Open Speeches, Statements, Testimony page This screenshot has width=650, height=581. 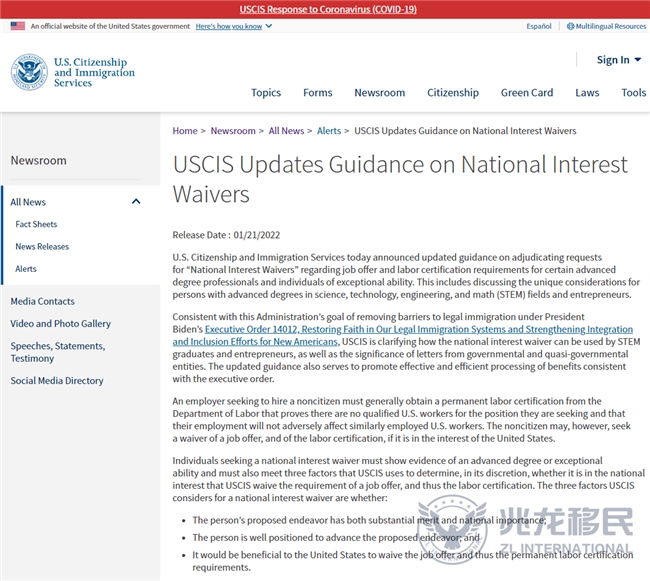point(58,352)
